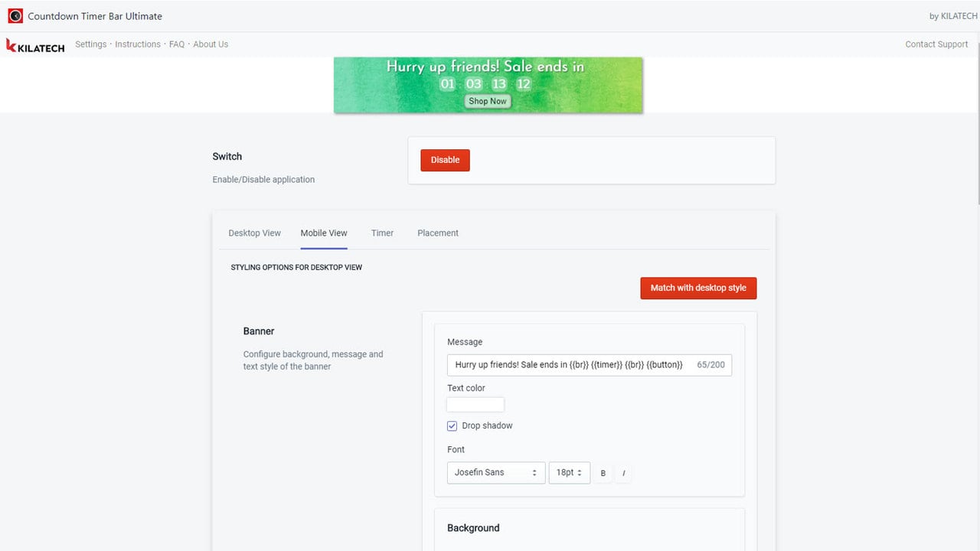The height and width of the screenshot is (551, 980).
Task: Toggle the Drop shadow checkbox
Action: (452, 425)
